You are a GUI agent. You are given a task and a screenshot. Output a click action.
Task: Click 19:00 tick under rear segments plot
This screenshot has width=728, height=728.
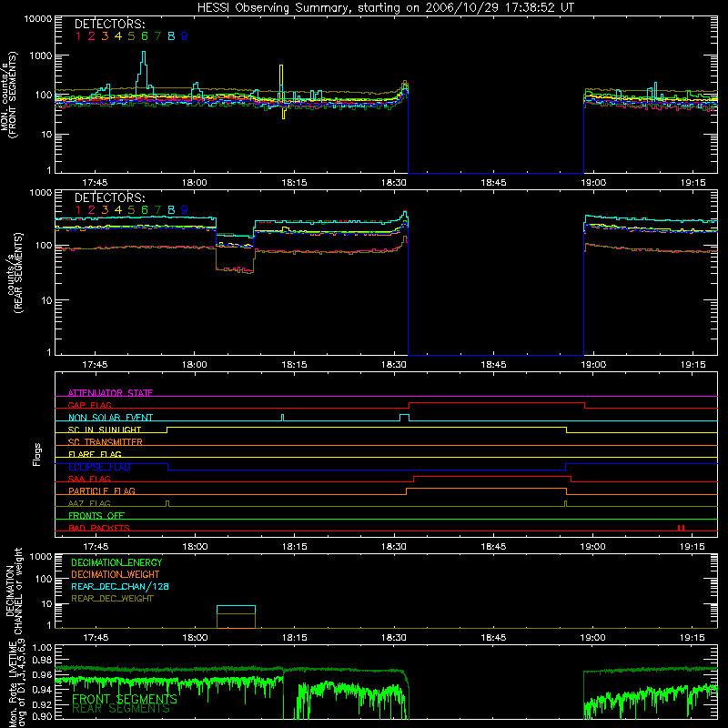tap(593, 365)
